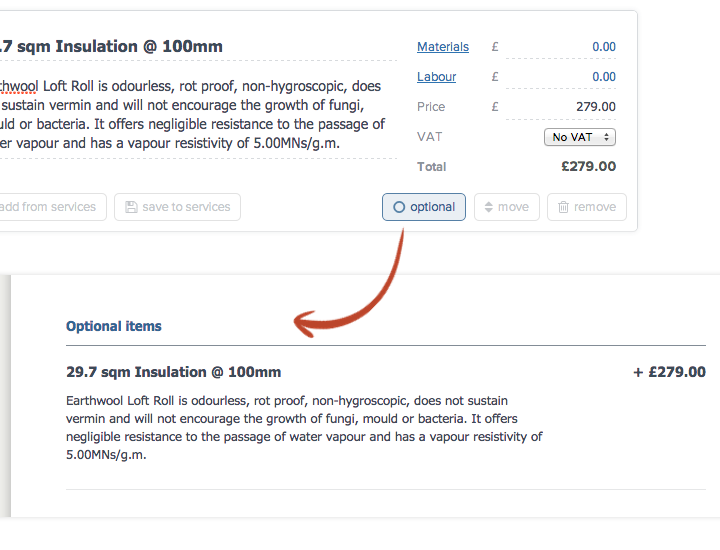Image resolution: width=720 pixels, height=550 pixels.
Task: Click the VAT dropdown arrows
Action: (609, 137)
